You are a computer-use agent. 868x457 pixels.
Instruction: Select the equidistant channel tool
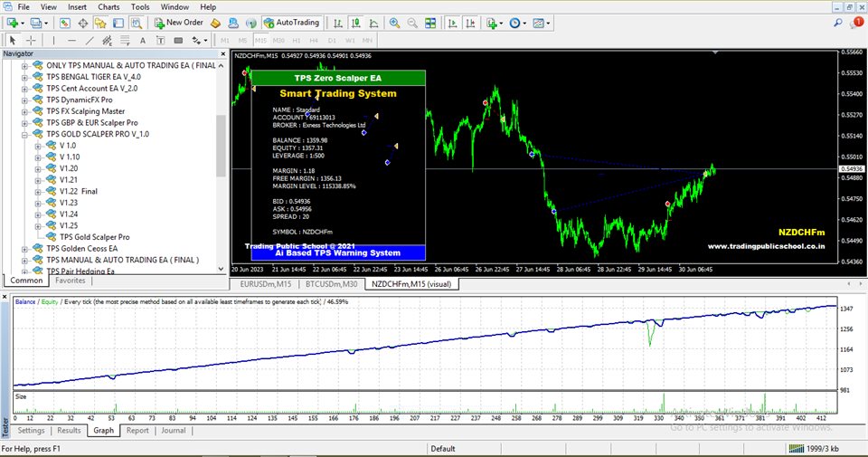coord(107,40)
